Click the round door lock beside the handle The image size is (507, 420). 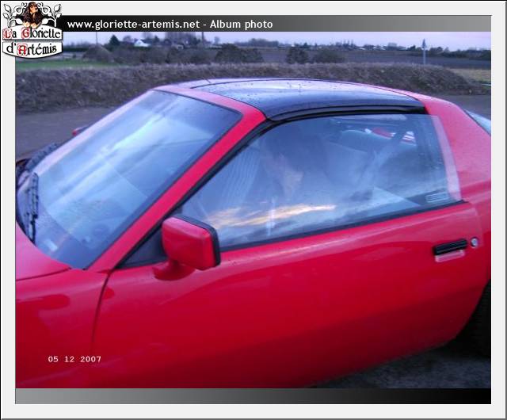[x=474, y=242]
